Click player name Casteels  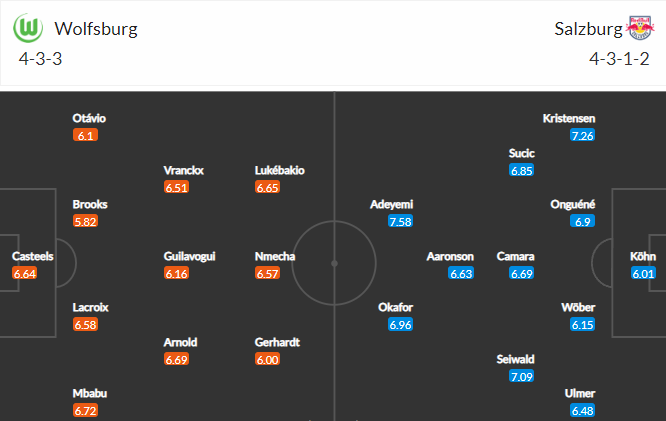click(x=33, y=256)
